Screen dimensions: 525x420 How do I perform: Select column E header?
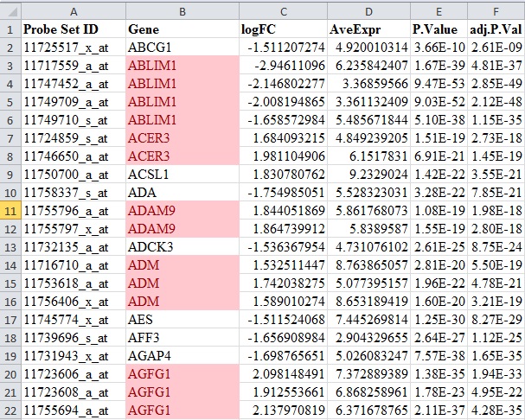pos(439,12)
